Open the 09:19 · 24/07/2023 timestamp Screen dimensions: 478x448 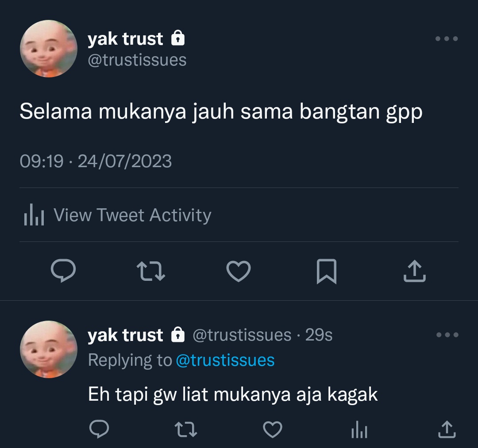click(96, 161)
